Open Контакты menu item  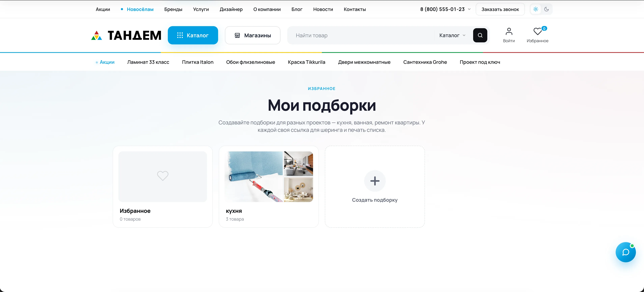point(355,9)
